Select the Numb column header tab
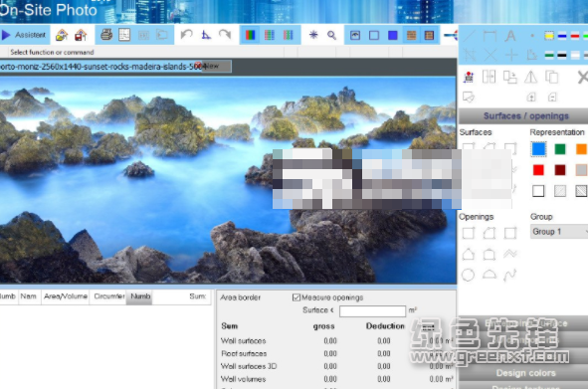The image size is (588, 391). tap(140, 296)
